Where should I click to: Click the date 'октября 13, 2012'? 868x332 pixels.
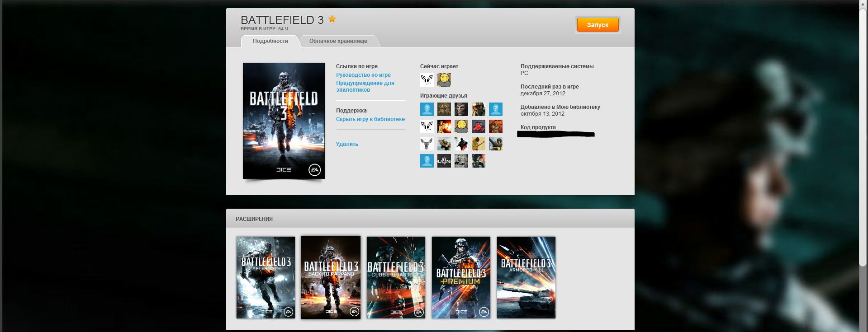[x=542, y=114]
